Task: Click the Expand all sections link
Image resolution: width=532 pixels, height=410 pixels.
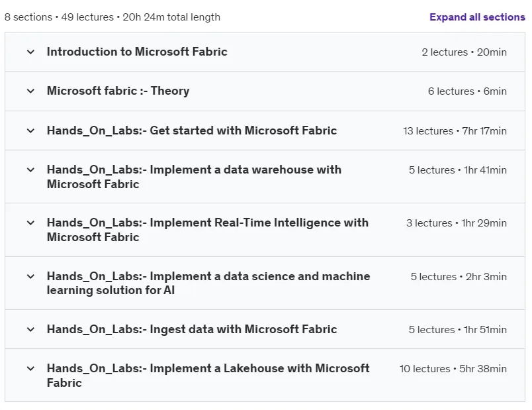Action: click(477, 17)
